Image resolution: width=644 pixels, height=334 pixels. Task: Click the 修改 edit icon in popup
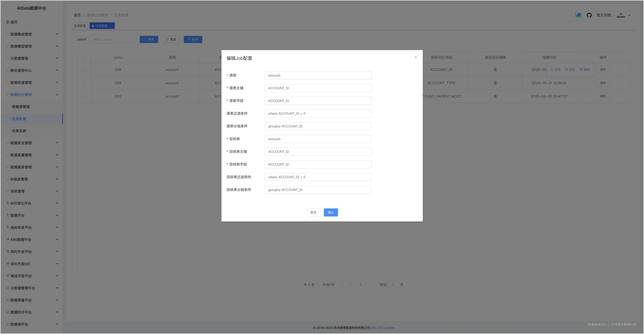[x=552, y=69]
